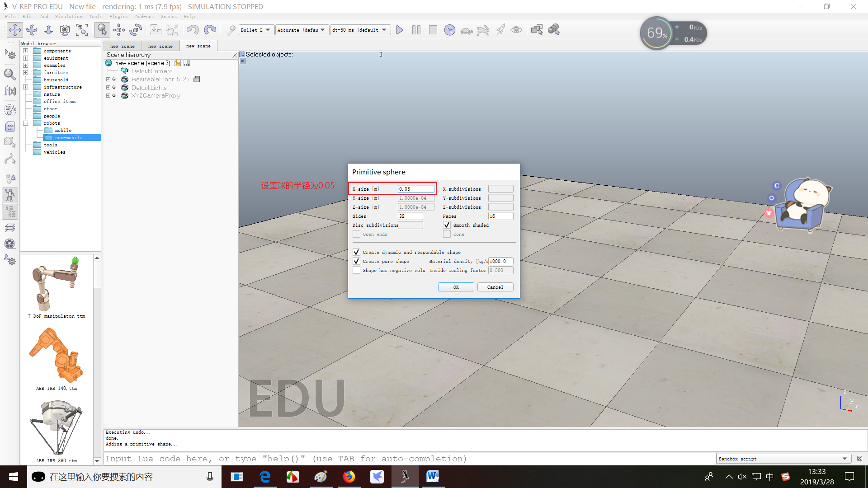Enable Shape has negative volume checkbox
The image size is (868, 488).
pyautogui.click(x=357, y=270)
